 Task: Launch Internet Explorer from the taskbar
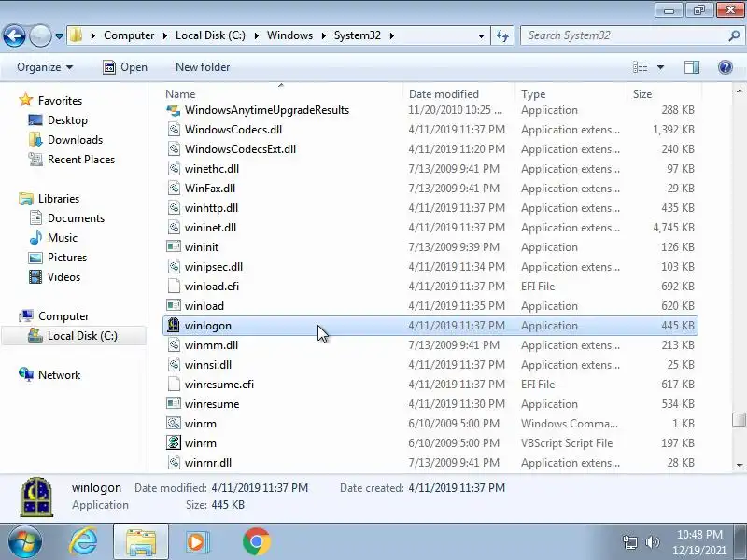click(83, 542)
